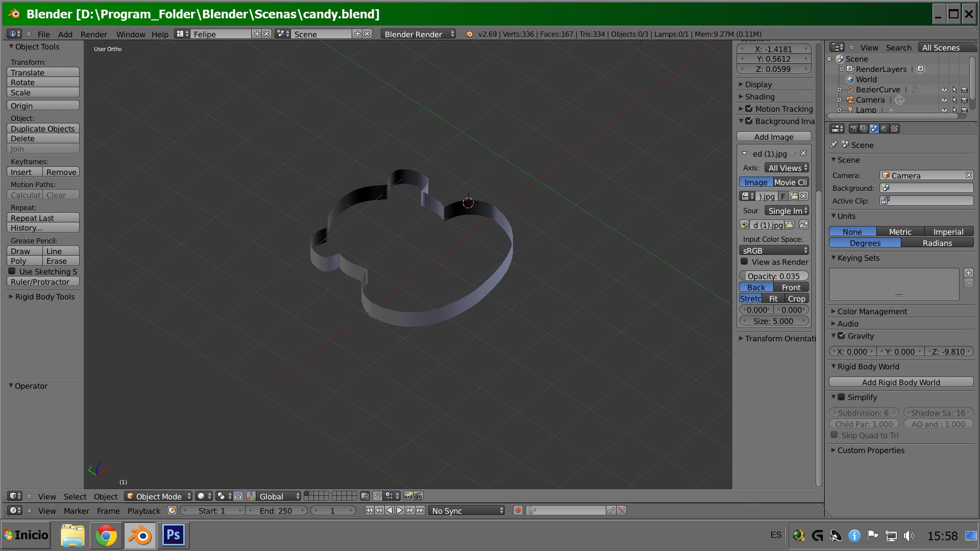
Task: Toggle the 3D manipulator widget icon
Action: pyautogui.click(x=251, y=496)
